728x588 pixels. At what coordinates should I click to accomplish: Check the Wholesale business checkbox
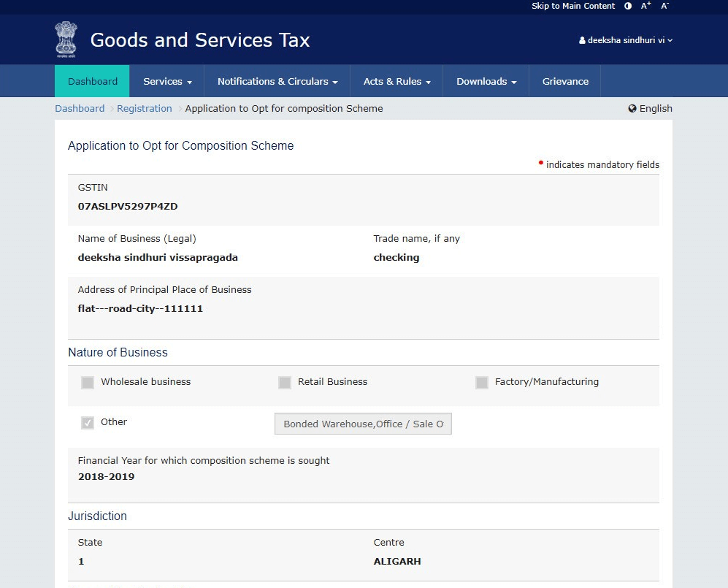88,382
